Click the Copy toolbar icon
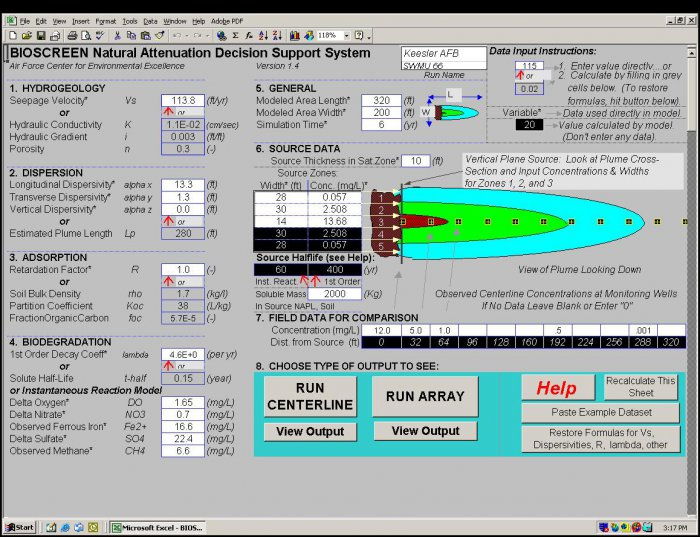700x537 pixels. [131, 36]
